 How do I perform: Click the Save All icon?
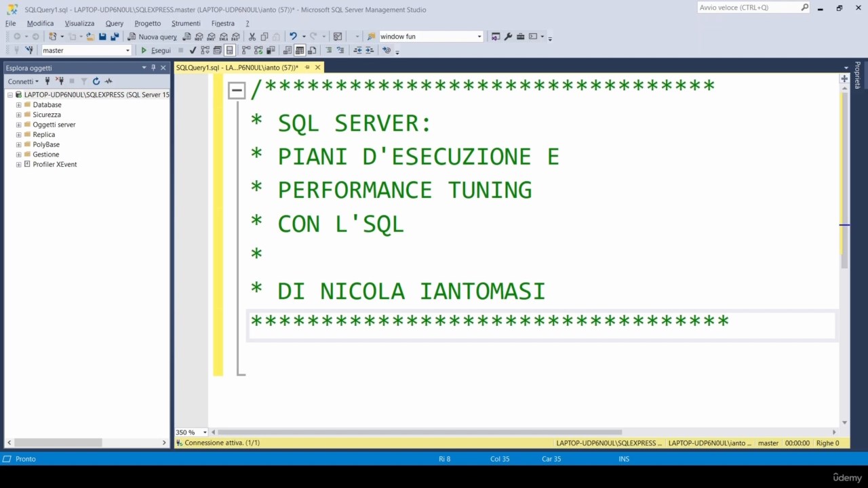pyautogui.click(x=115, y=37)
